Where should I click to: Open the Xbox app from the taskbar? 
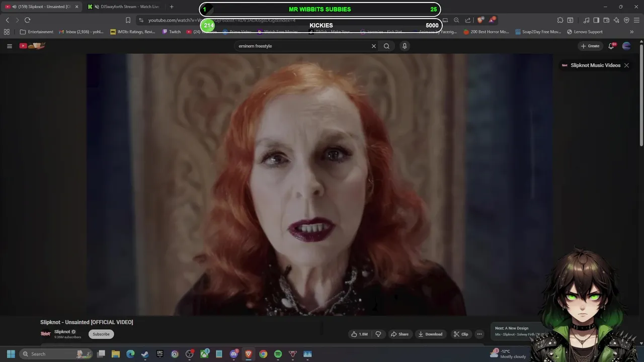(x=204, y=354)
